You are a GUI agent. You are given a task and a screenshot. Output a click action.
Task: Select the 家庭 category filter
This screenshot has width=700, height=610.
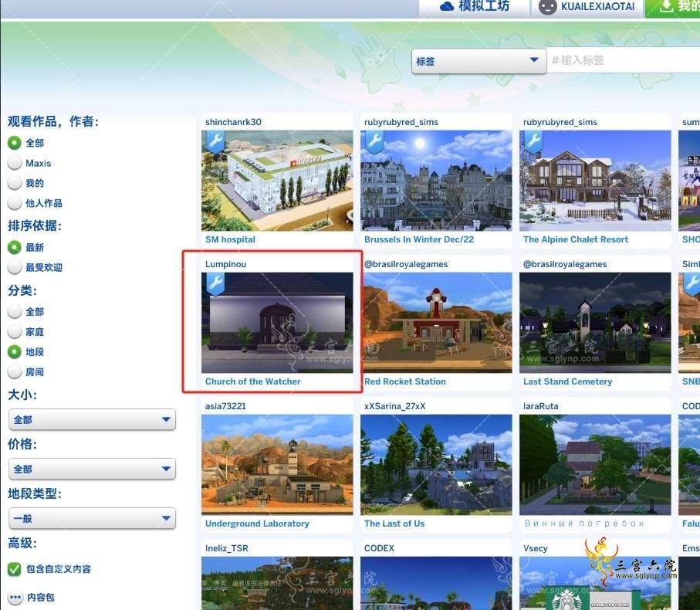pyautogui.click(x=15, y=331)
